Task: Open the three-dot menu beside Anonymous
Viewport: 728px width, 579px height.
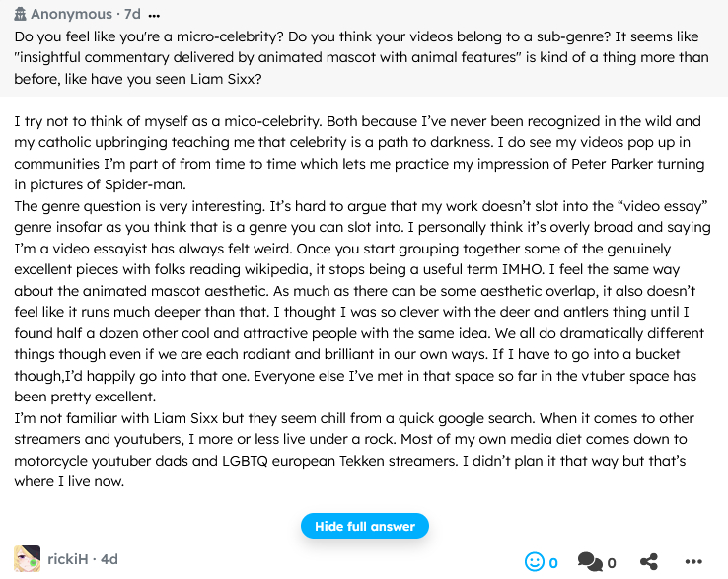Action: [x=153, y=15]
